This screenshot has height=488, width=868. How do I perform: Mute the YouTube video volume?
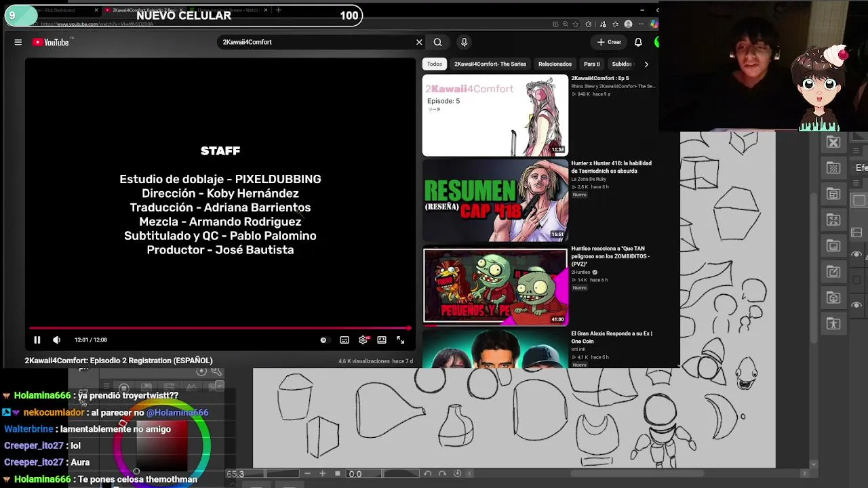[x=57, y=340]
